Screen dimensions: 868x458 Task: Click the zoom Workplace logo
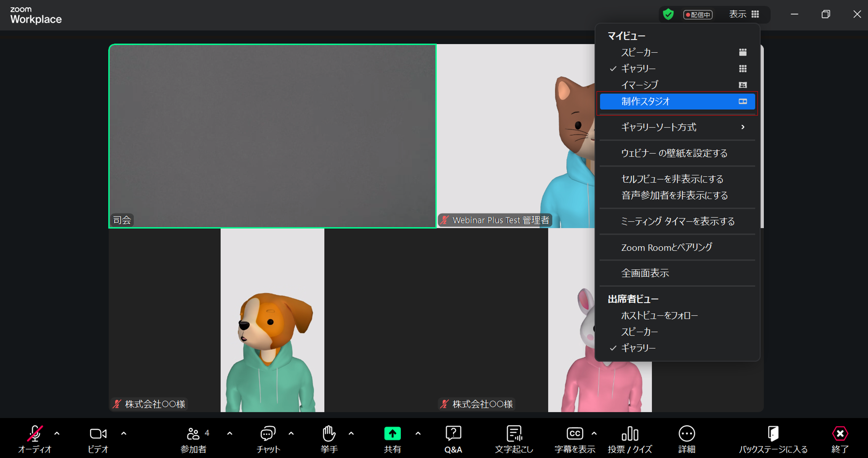(36, 16)
